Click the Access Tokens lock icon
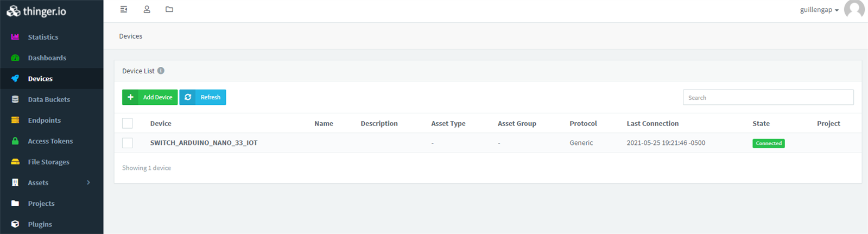Screen dimensions: 868x234 [x=15, y=141]
